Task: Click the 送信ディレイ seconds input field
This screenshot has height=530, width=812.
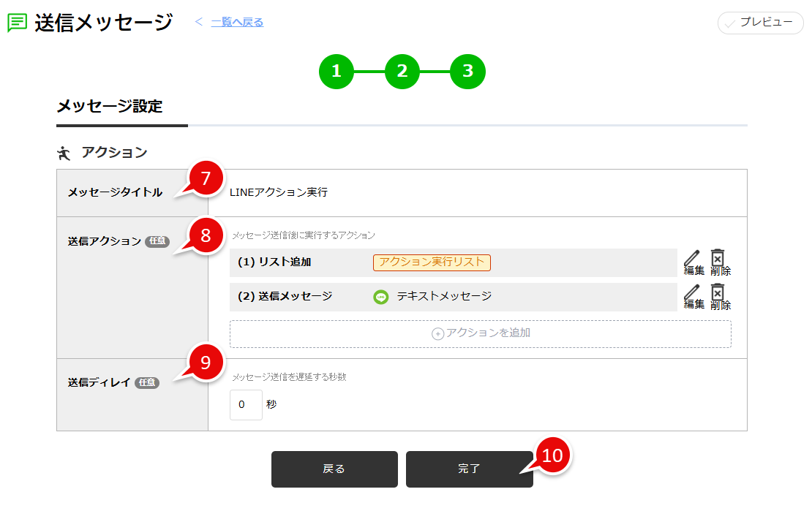Action: (246, 404)
